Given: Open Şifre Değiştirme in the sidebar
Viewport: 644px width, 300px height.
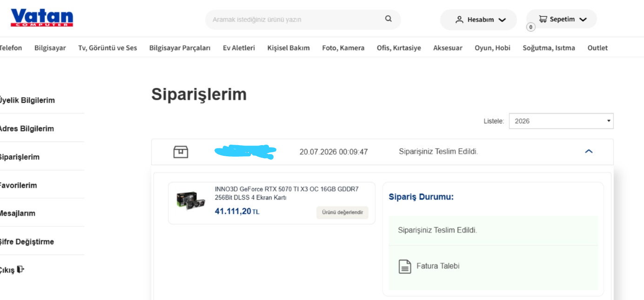Looking at the screenshot, I should [27, 242].
